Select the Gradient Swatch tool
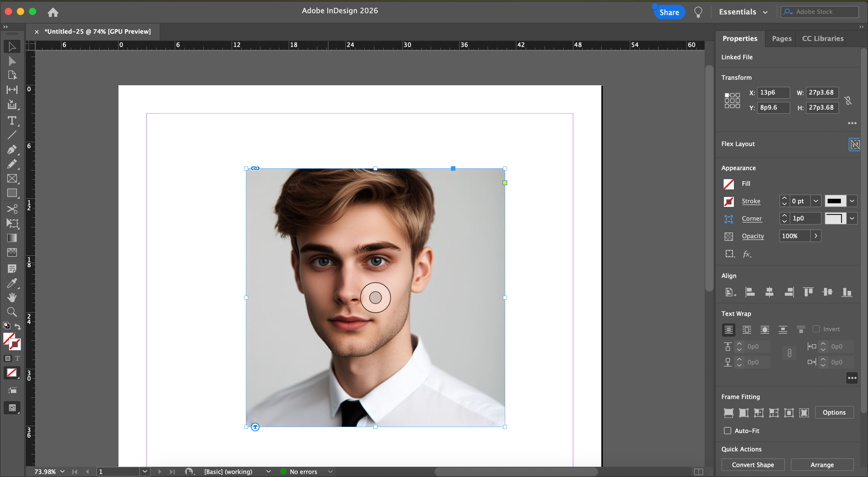 [12, 238]
